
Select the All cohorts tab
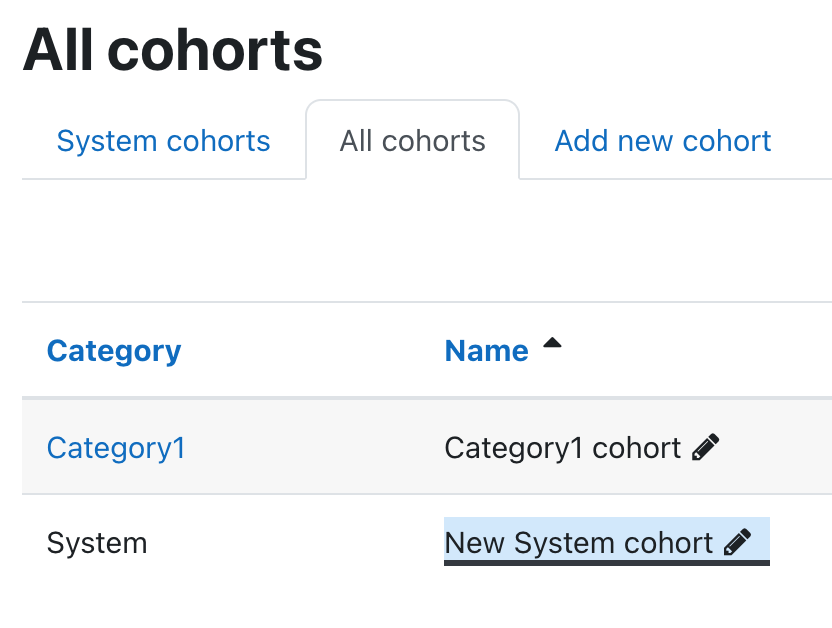click(412, 141)
